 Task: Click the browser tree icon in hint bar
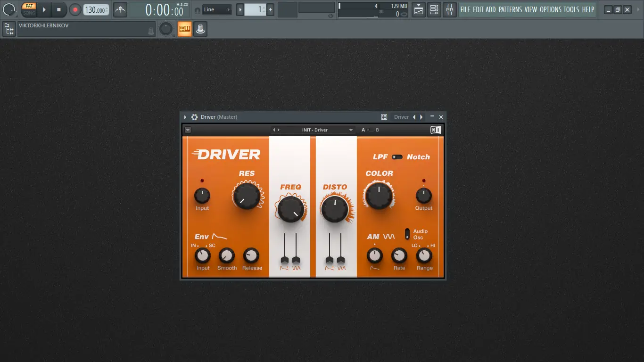9,29
